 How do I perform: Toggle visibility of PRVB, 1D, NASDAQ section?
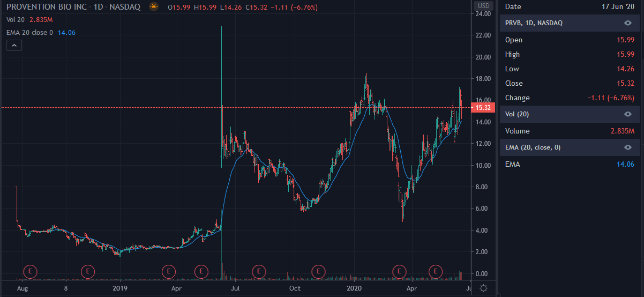(628, 23)
